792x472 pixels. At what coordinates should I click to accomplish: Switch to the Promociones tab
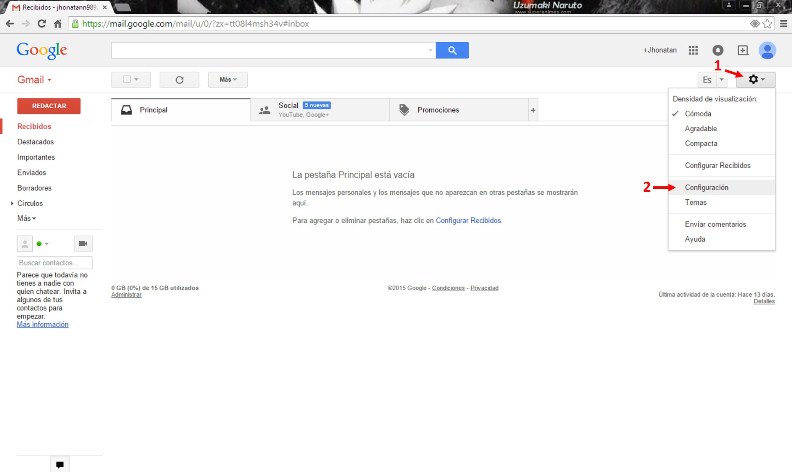pyautogui.click(x=459, y=110)
